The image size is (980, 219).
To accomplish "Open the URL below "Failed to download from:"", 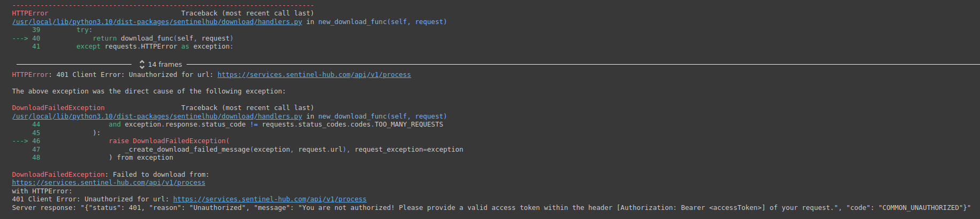I will [109, 183].
